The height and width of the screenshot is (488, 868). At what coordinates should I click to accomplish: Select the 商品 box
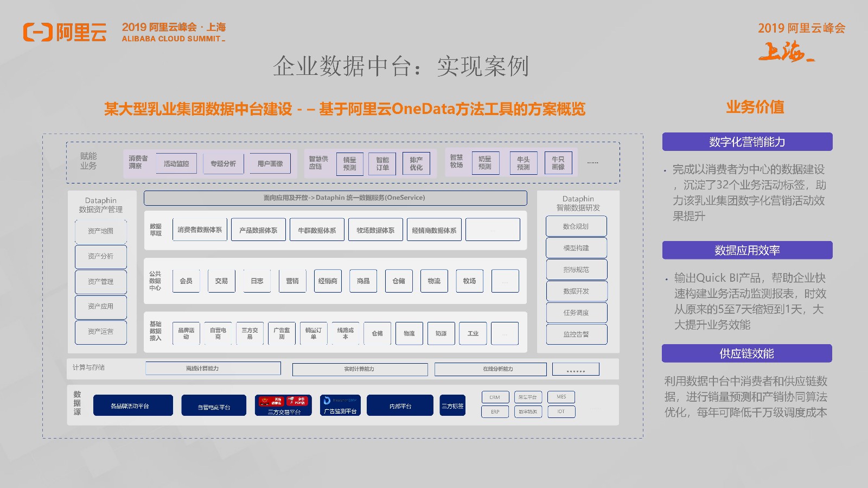[363, 281]
